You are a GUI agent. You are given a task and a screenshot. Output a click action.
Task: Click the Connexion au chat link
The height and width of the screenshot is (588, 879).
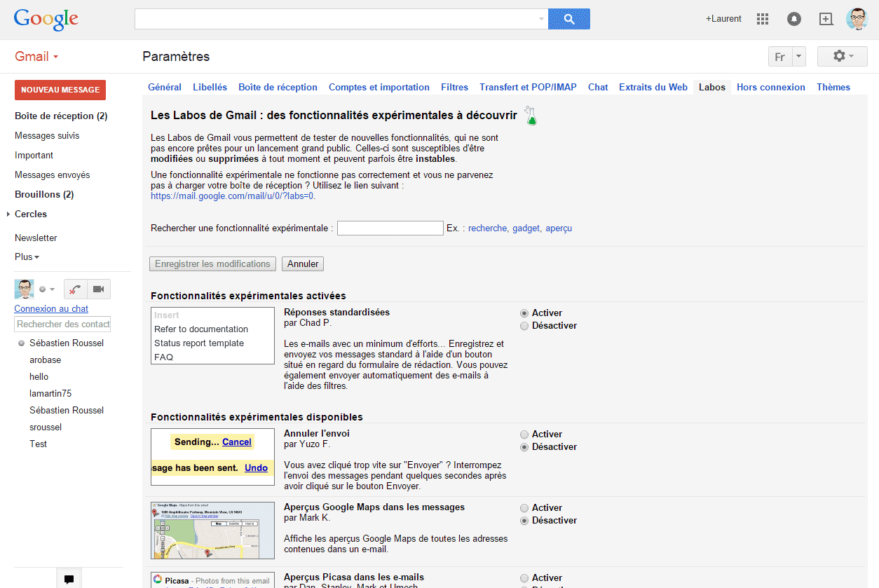click(x=51, y=309)
